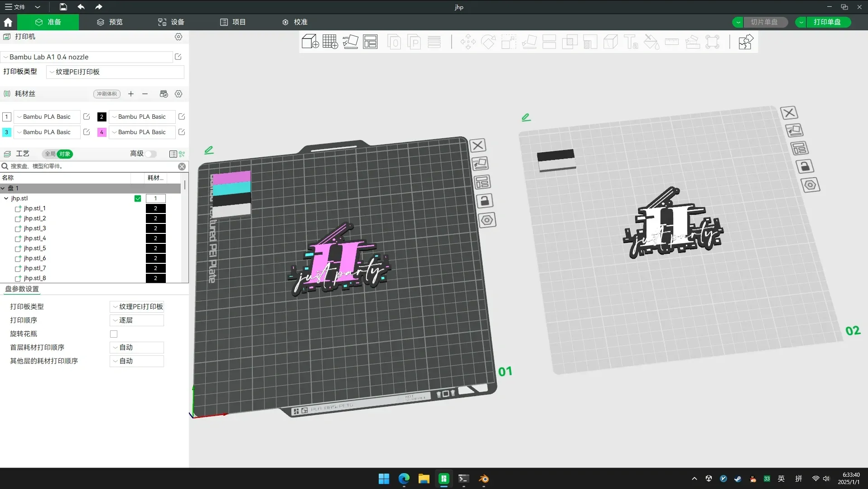
Task: Toggle the lock on plate 01
Action: pyautogui.click(x=485, y=201)
